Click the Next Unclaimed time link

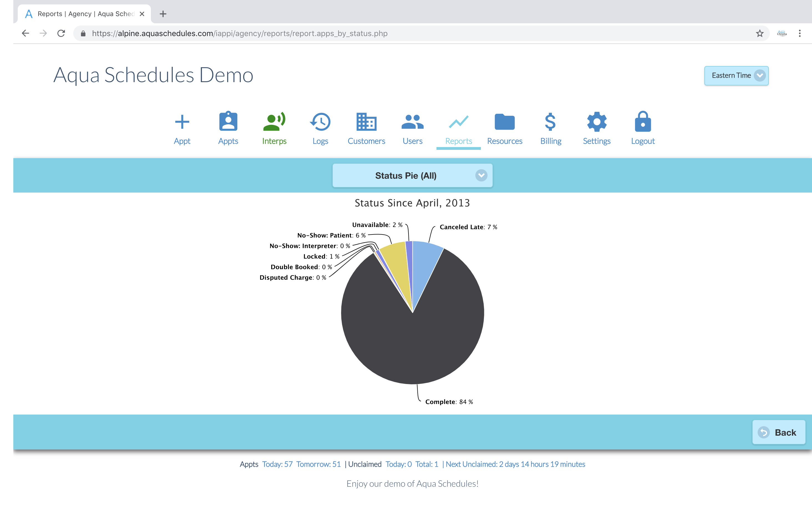[x=515, y=464]
